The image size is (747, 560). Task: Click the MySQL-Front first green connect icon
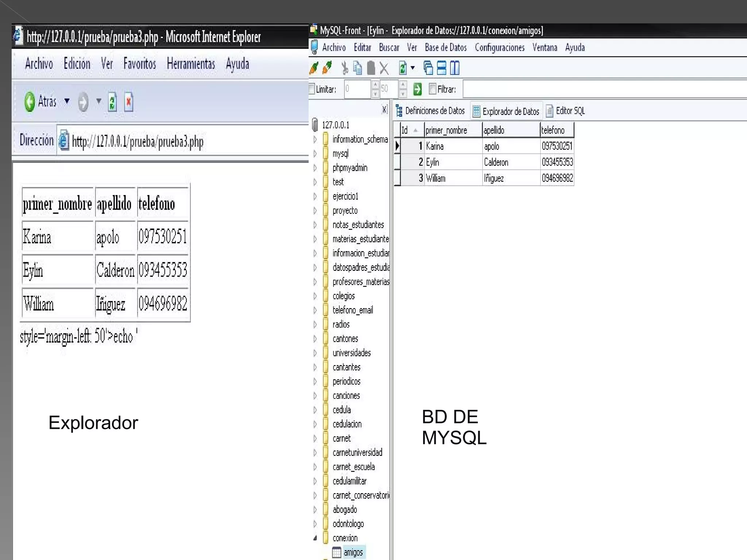click(314, 67)
